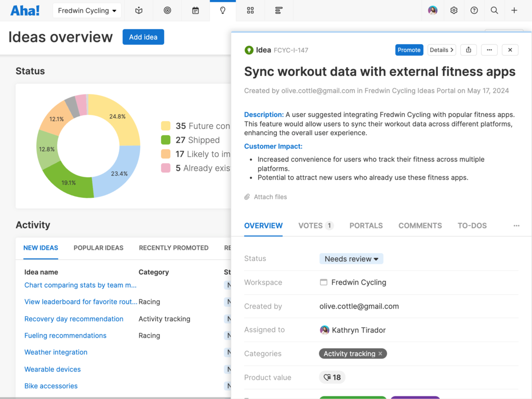Click the Likely to implement orange legend swatch
The height and width of the screenshot is (399, 532).
coord(166,154)
